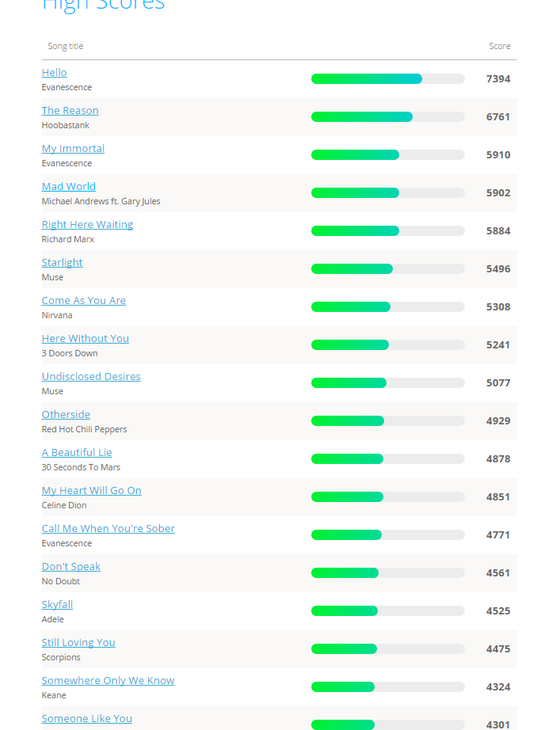
Task: Select "My Heart Will Go On"
Action: (92, 491)
